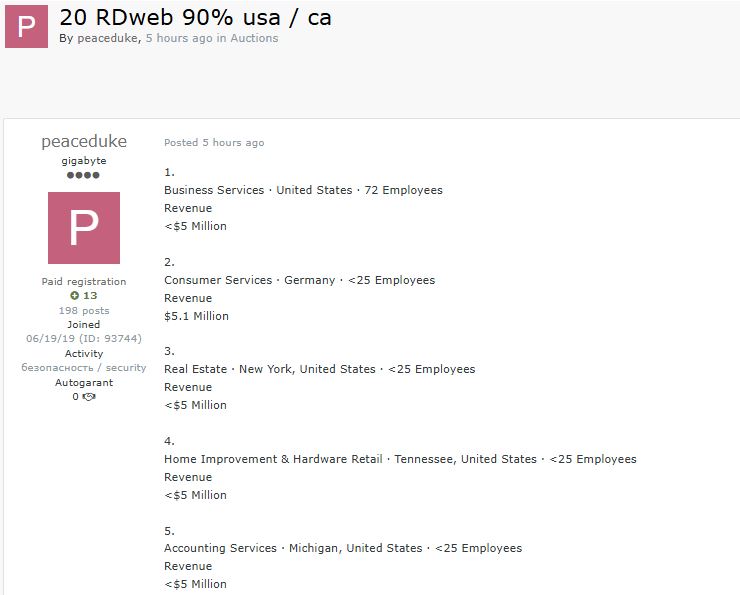
Task: Open the large peaceduke profile avatar
Action: tap(84, 228)
